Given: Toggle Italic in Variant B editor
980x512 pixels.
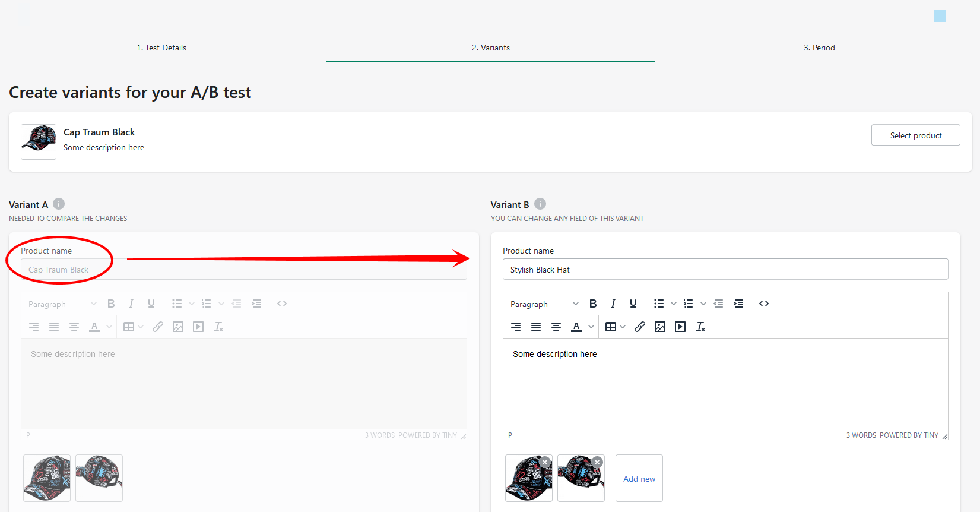Looking at the screenshot, I should point(613,304).
